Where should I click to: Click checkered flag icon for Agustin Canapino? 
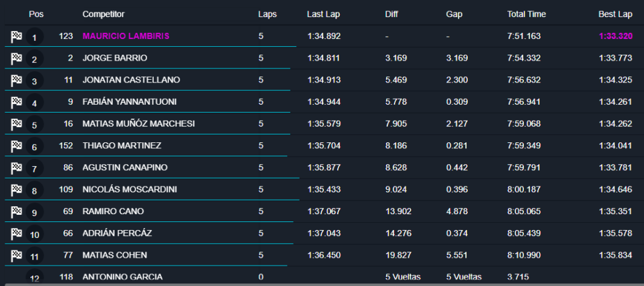tap(16, 168)
